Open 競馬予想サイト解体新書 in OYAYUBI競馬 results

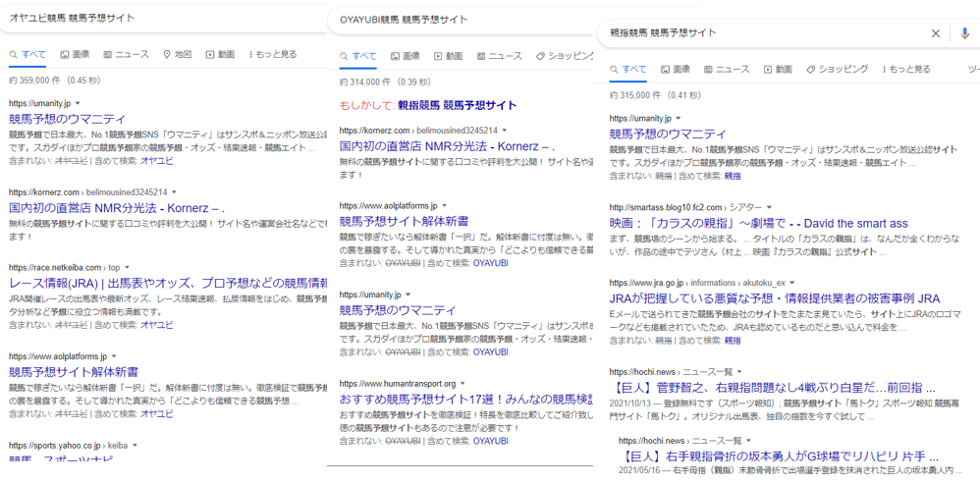click(404, 221)
